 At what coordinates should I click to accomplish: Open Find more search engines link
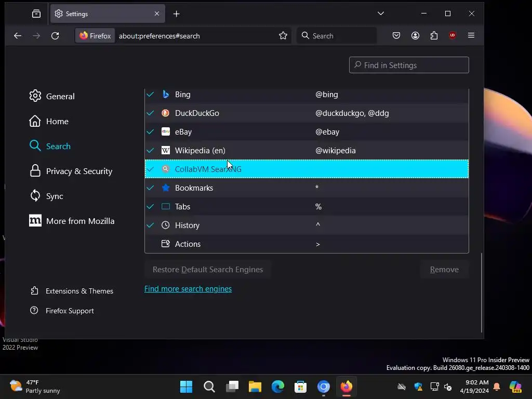click(188, 289)
